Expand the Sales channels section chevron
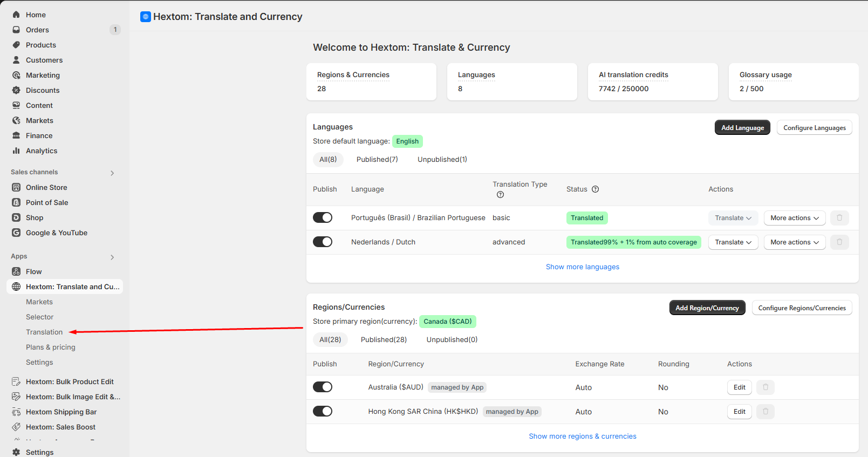868x457 pixels. 112,173
